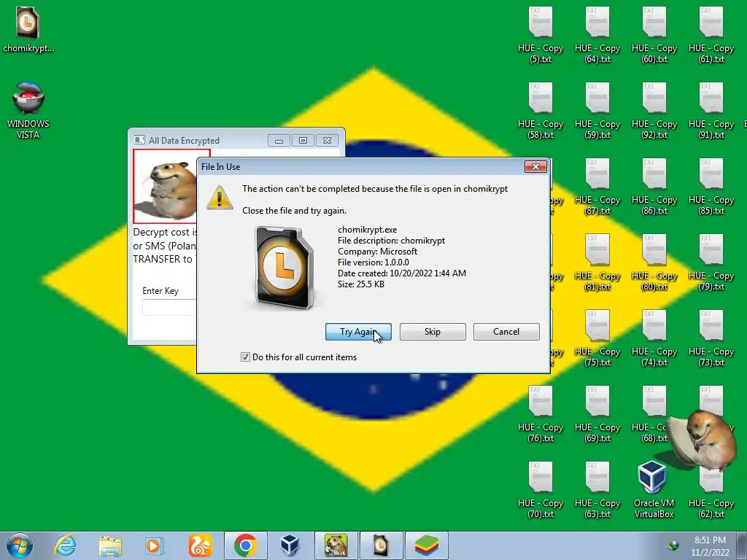The height and width of the screenshot is (560, 747).
Task: Select HUE - Copy (86).txt file
Action: [654, 186]
